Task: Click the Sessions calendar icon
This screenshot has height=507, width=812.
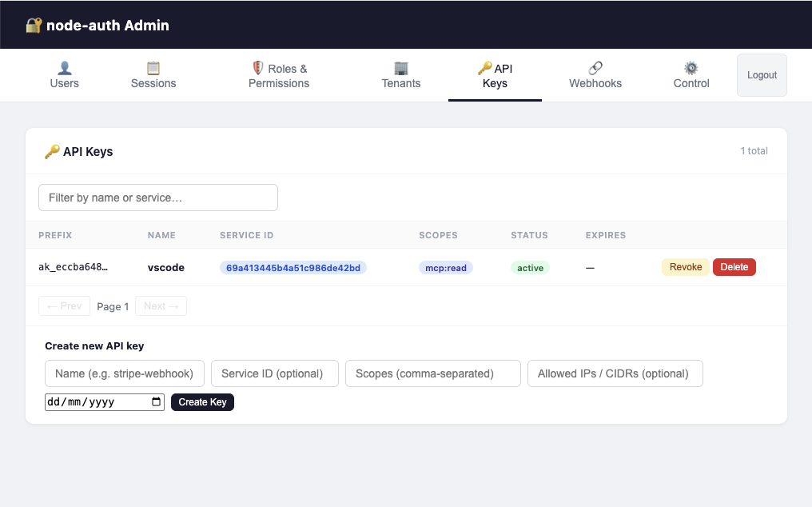Action: coord(153,66)
